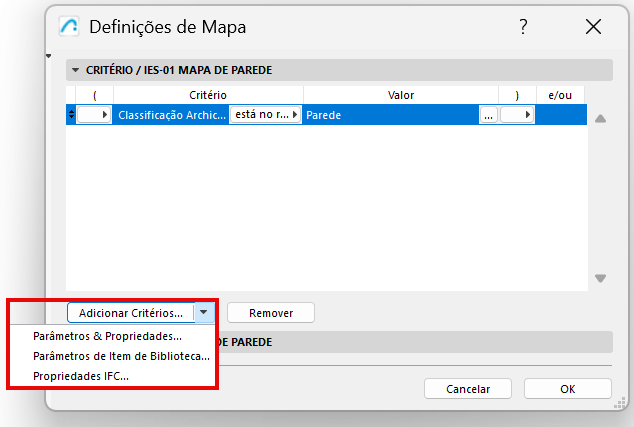Confirm with the OK button

(x=567, y=388)
